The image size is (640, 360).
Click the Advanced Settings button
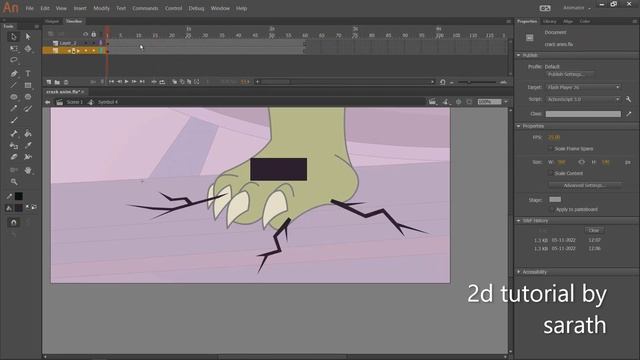coord(584,185)
